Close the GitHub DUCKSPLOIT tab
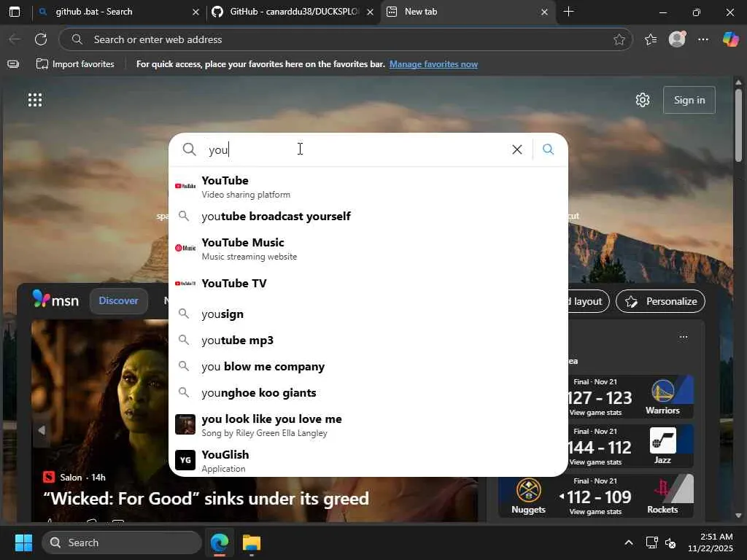 click(x=370, y=12)
